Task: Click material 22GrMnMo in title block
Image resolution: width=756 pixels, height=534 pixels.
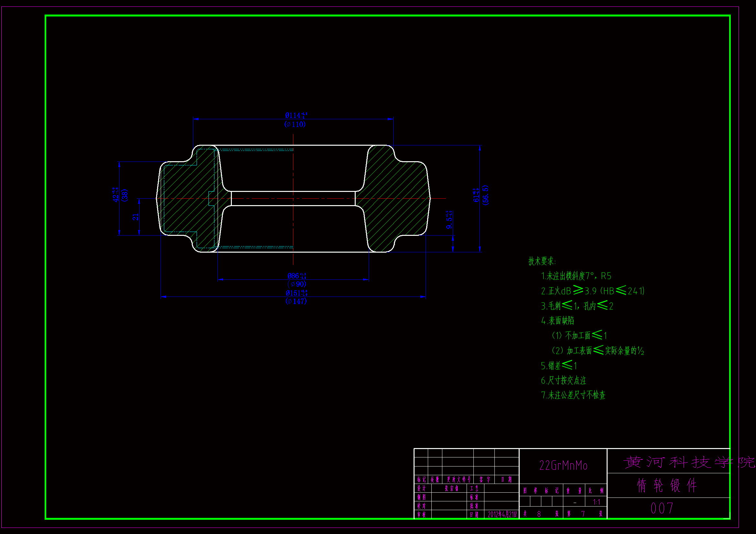Action: (563, 466)
